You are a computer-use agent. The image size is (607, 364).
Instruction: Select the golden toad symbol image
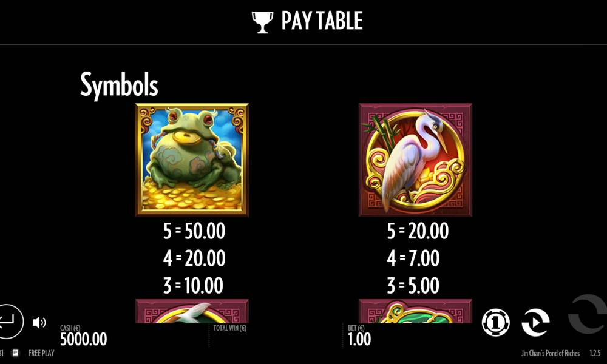click(192, 160)
